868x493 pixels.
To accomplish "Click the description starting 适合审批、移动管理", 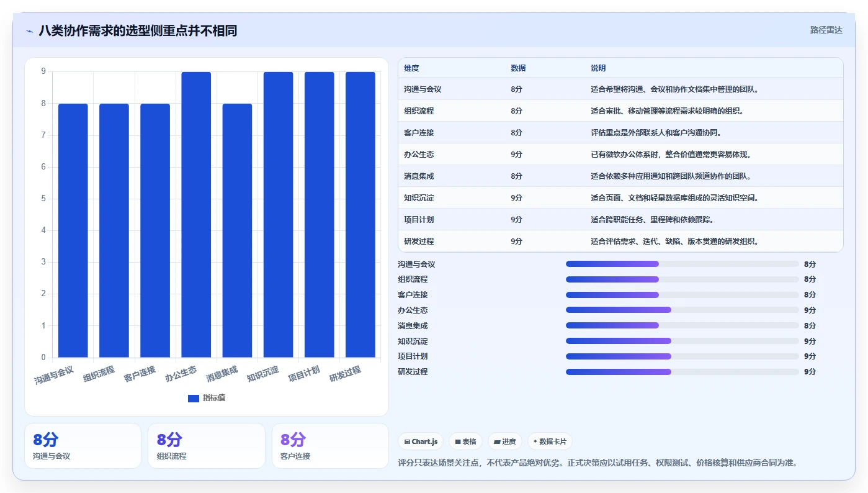I will point(667,111).
